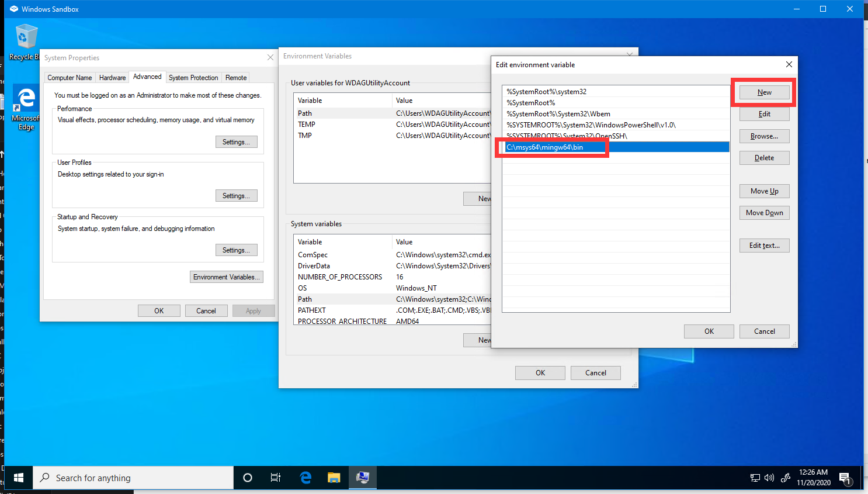Viewport: 868px width, 494px height.
Task: Select system variable ComSpec row
Action: pos(394,255)
